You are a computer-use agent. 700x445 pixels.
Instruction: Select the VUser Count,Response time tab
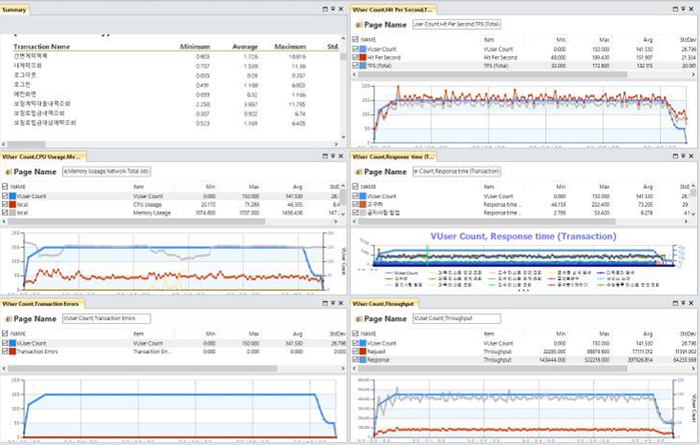pos(393,157)
